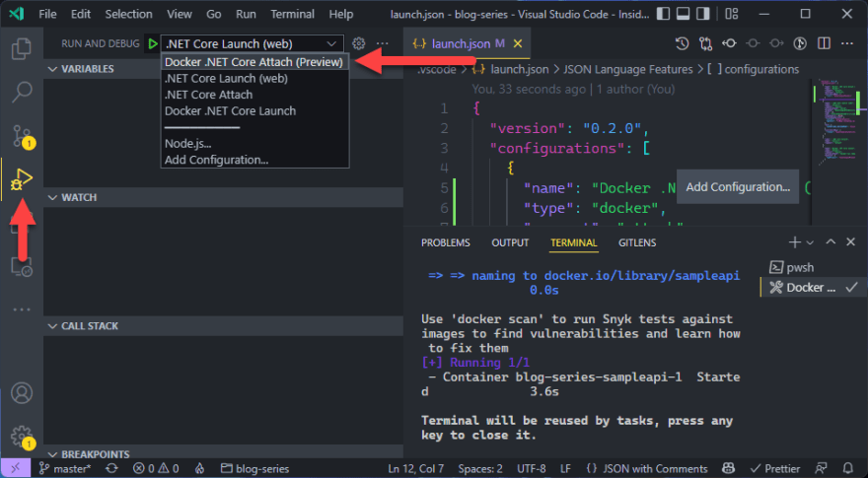
Task: Change indentation via Spaces: 2
Action: pyautogui.click(x=480, y=468)
